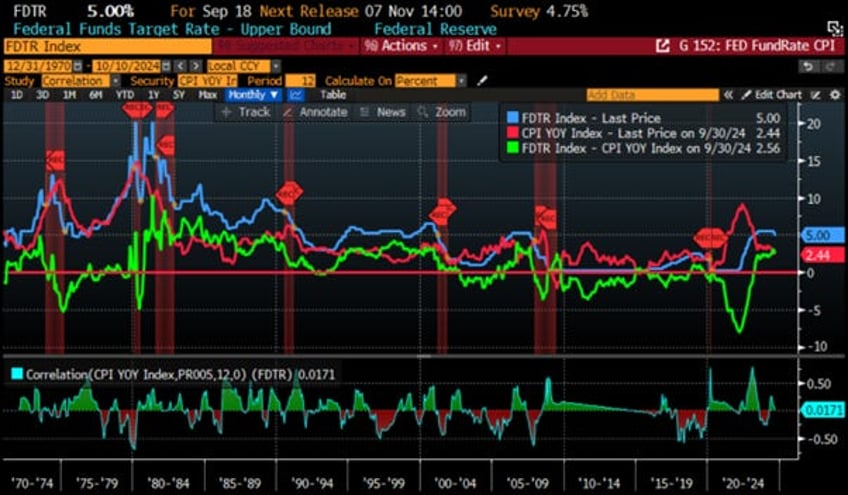Open the Monthly periodicity dropdown
848x495 pixels.
tap(253, 95)
